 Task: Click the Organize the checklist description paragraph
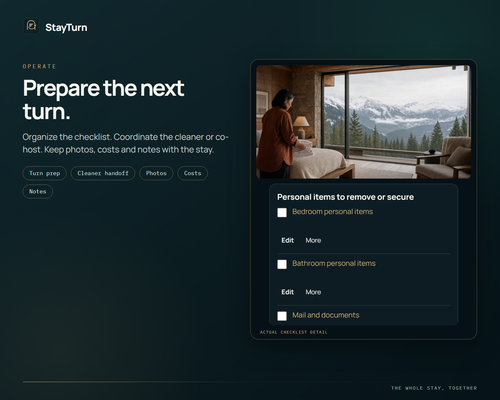coord(125,143)
